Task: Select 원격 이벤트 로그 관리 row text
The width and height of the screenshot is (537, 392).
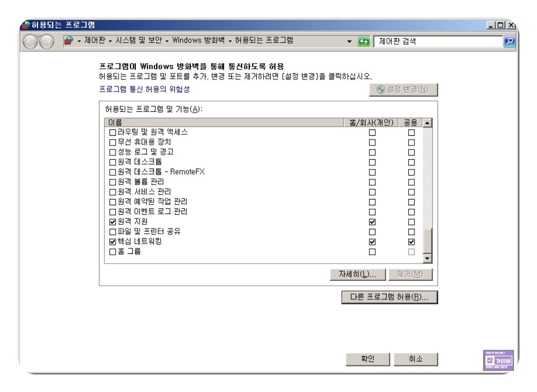Action: coord(152,212)
